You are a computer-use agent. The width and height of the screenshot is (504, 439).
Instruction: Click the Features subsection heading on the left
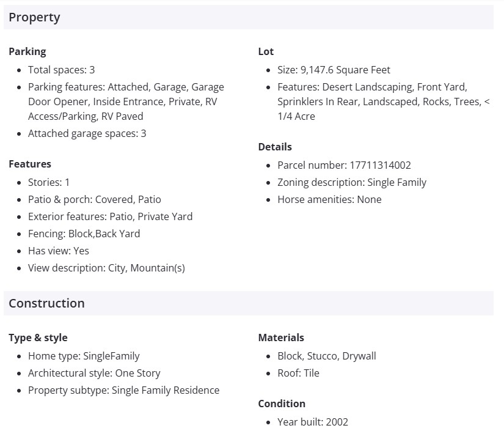30,164
